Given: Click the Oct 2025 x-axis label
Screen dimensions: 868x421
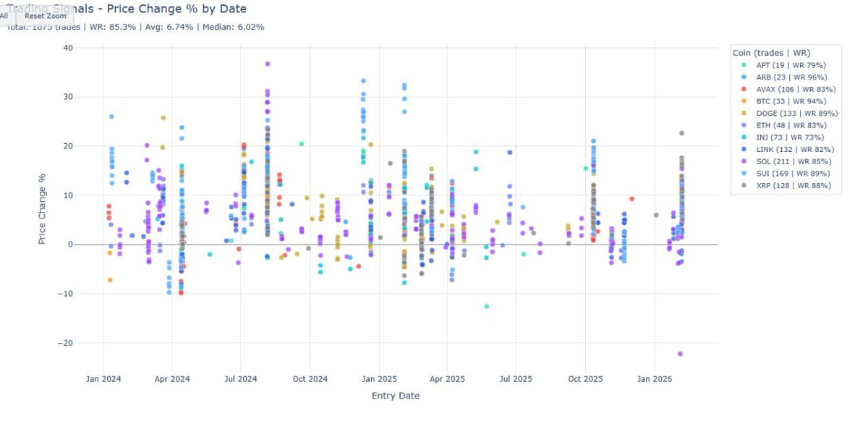Looking at the screenshot, I should coord(586,378).
